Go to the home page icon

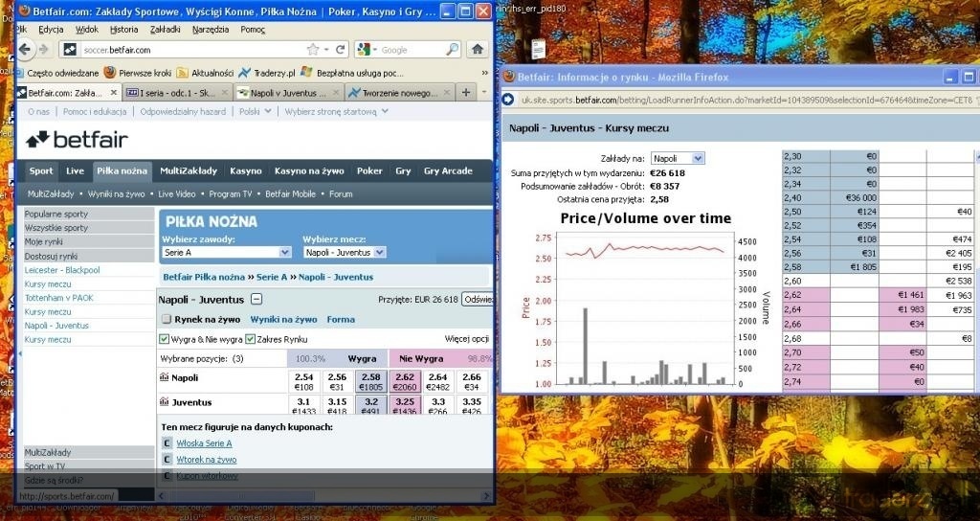pos(478,50)
